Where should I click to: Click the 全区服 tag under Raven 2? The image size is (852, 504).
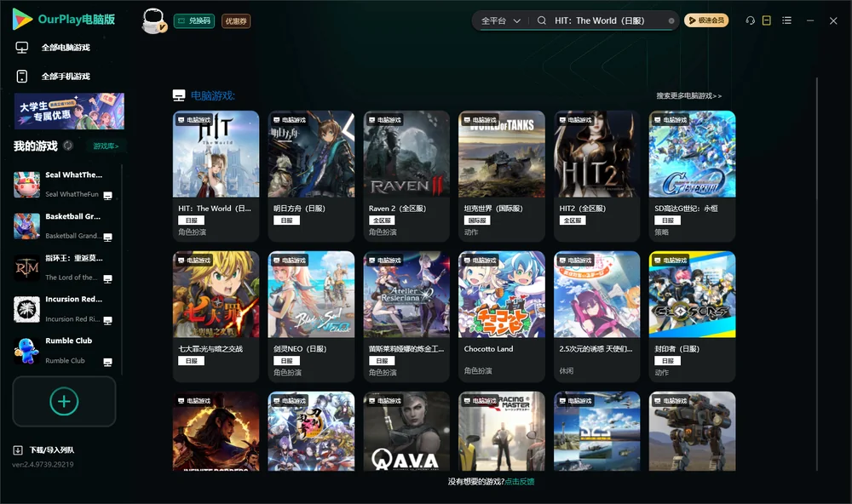coord(382,220)
